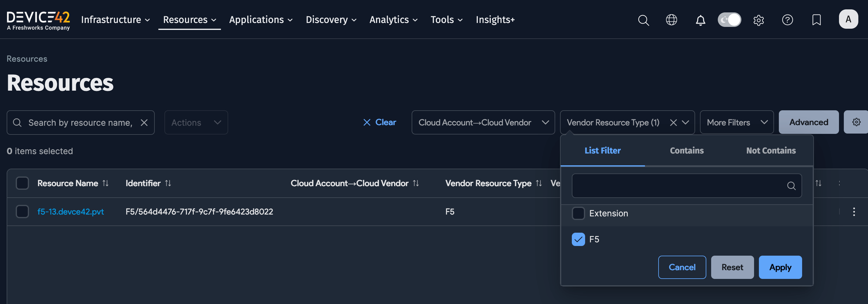Open the Help question mark
This screenshot has width=868, height=304.
[x=788, y=20]
